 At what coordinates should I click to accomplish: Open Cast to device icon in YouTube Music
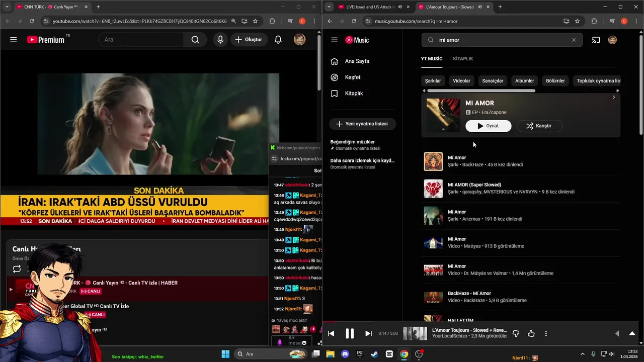(596, 40)
